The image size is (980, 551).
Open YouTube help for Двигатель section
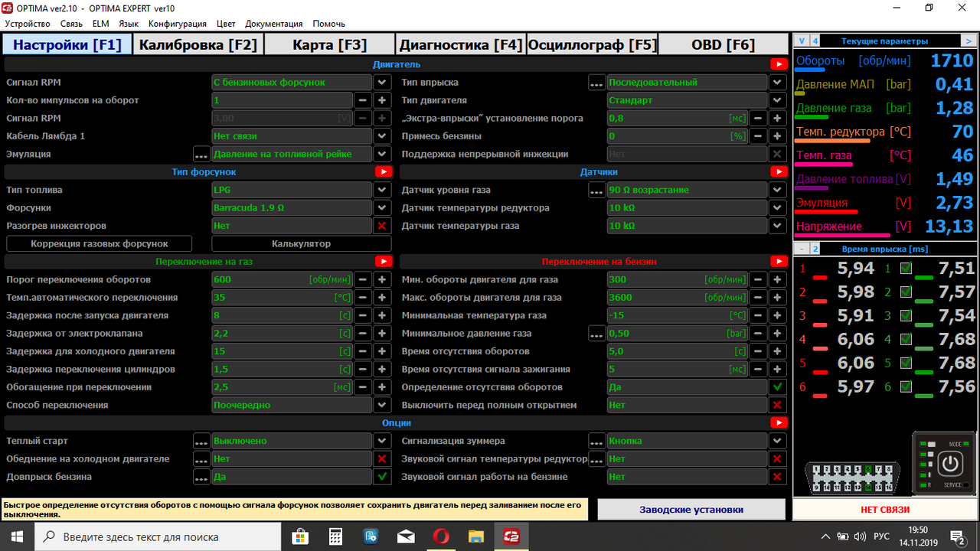point(779,64)
